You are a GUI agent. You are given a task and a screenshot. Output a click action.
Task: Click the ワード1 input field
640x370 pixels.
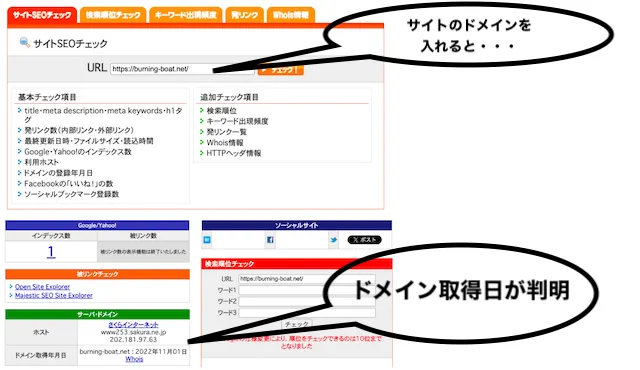coord(307,290)
